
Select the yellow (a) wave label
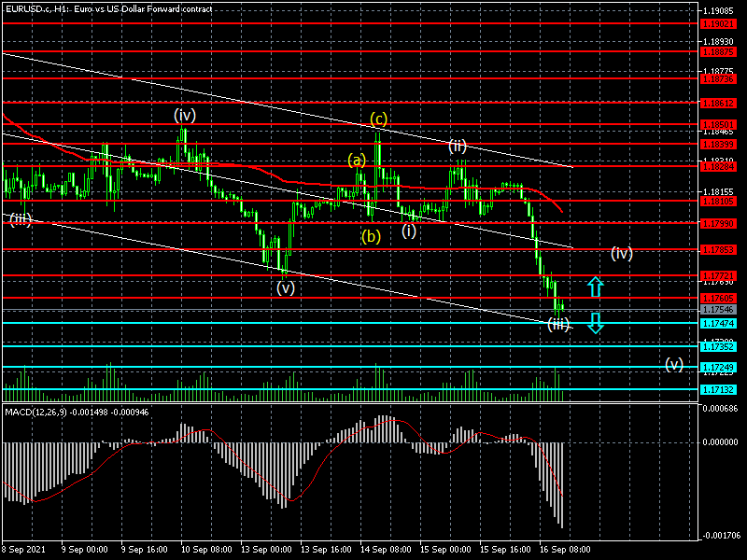[x=357, y=160]
